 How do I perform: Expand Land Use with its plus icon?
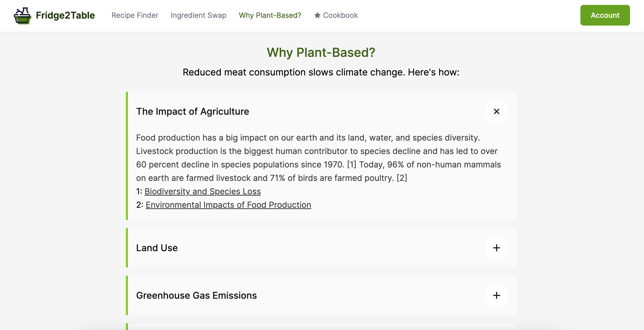(x=496, y=248)
